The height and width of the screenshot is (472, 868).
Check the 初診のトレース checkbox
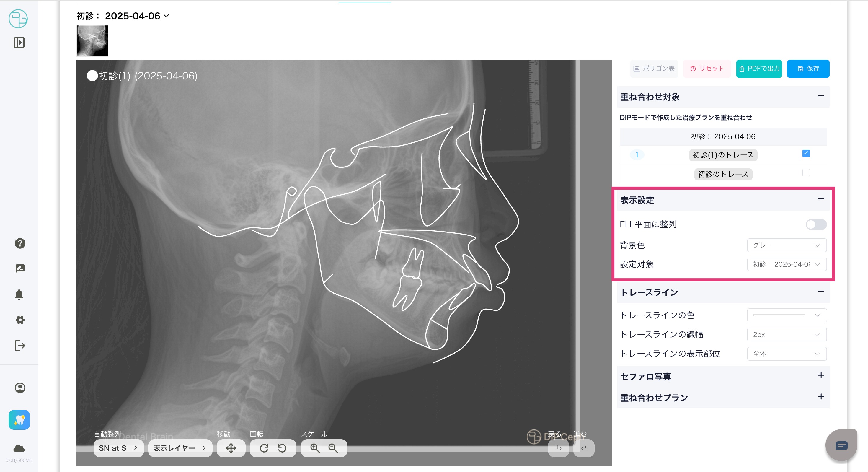coord(806,173)
